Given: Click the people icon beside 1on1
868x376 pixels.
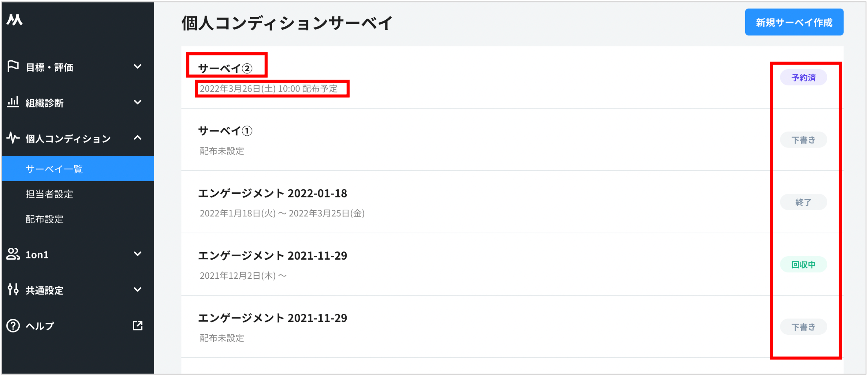Looking at the screenshot, I should pos(13,254).
